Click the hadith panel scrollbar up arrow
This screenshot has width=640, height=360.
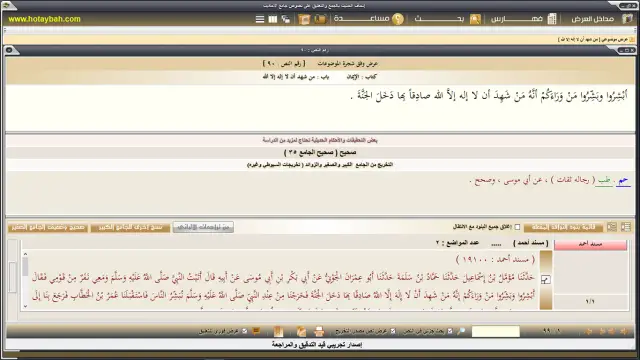pyautogui.click(x=25, y=254)
